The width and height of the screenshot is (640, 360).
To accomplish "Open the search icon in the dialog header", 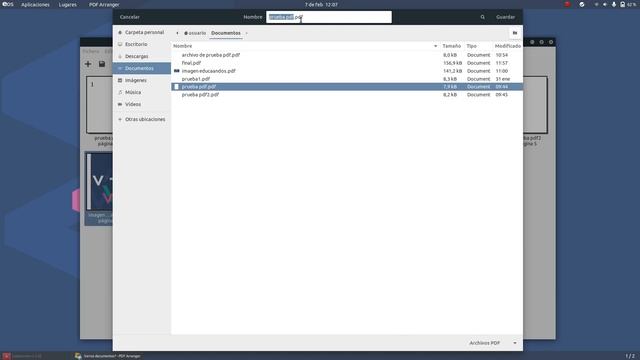I will coord(482,17).
